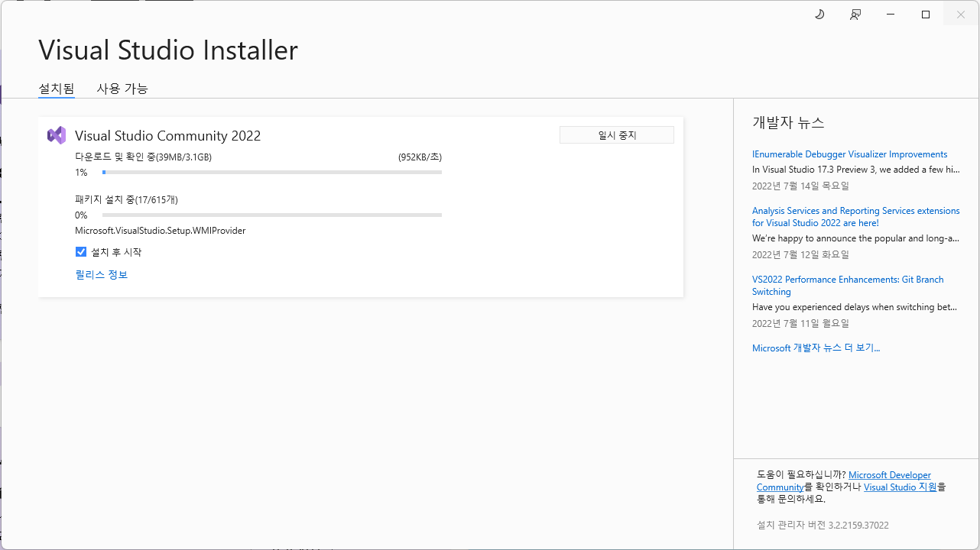Open the 릴리스 정보 link
The height and width of the screenshot is (550, 980).
pos(102,274)
